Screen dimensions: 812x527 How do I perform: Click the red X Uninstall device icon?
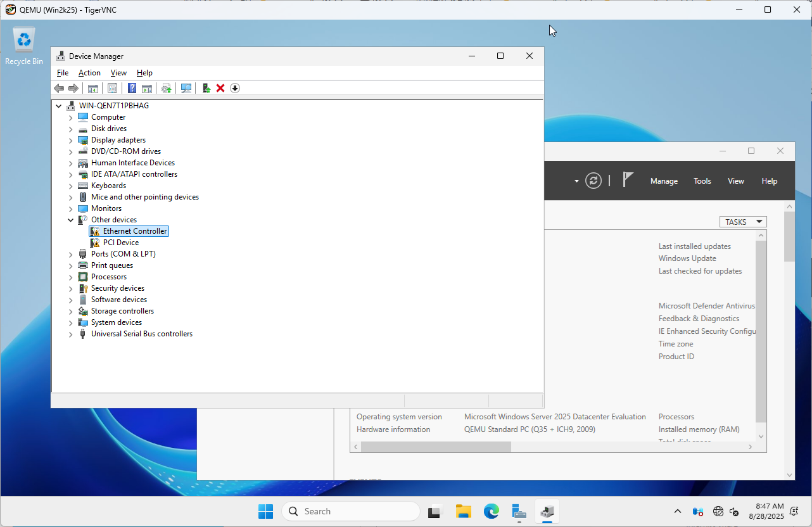(220, 88)
